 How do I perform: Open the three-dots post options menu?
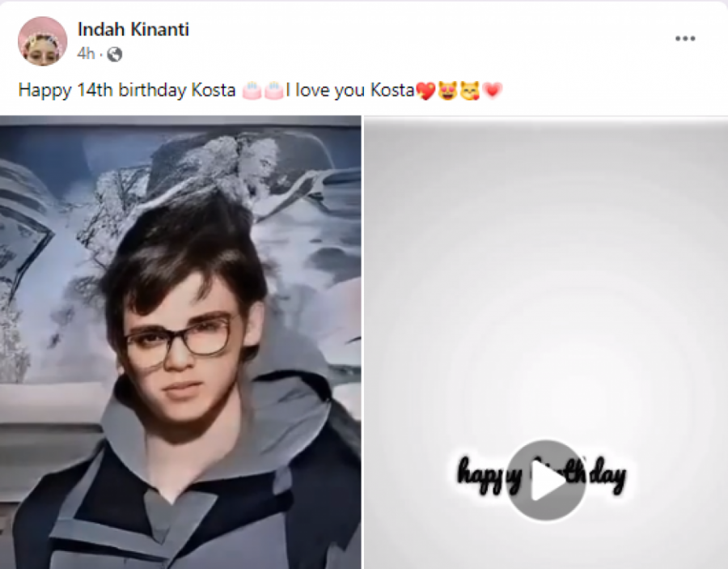685,39
